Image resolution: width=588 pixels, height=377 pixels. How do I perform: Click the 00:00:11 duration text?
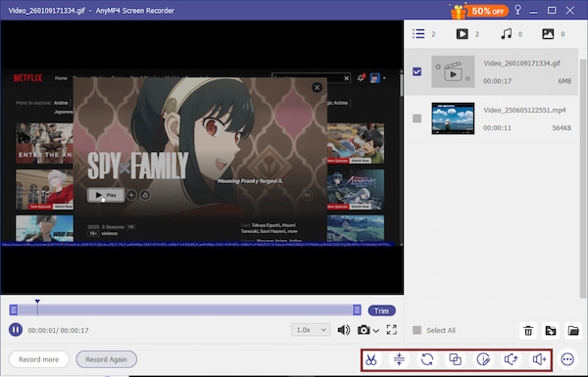(497, 128)
